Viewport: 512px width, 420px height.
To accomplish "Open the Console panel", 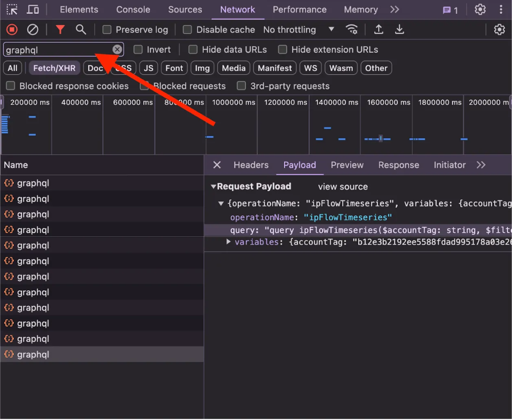I will [x=133, y=9].
